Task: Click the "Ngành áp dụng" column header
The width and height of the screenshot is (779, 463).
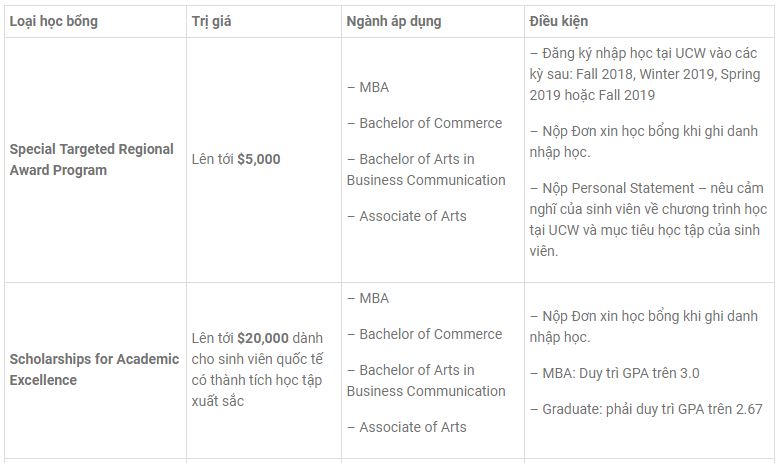Action: coord(393,20)
